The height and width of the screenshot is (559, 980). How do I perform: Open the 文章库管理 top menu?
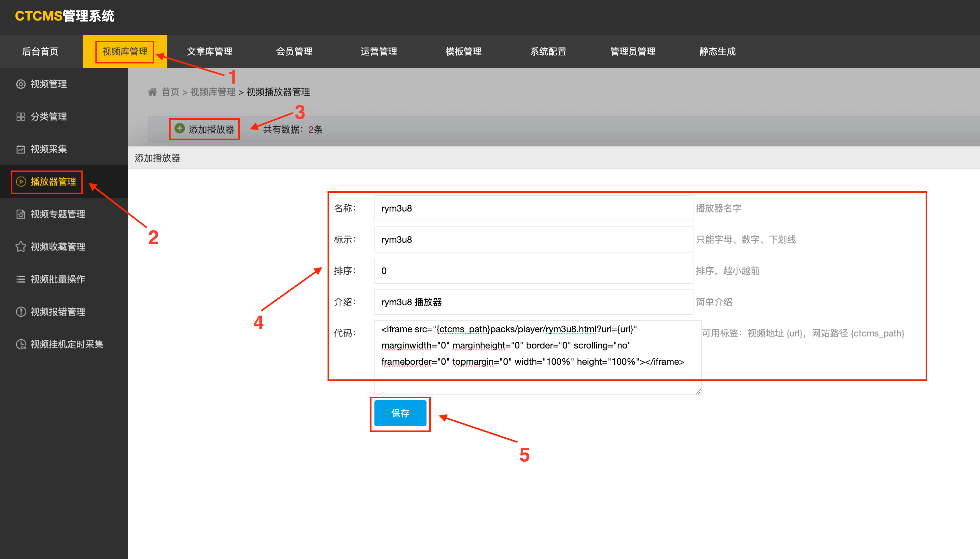tap(209, 51)
